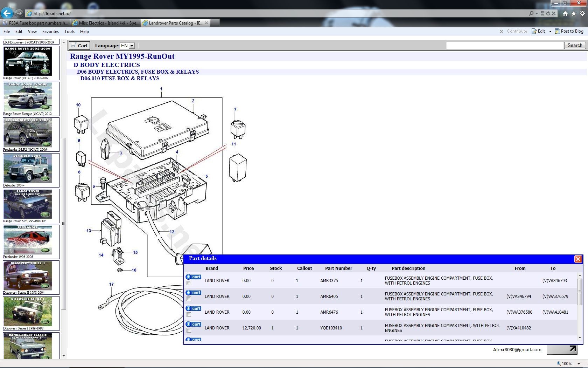The height and width of the screenshot is (368, 588).
Task: Open the File menu
Action: click(7, 31)
